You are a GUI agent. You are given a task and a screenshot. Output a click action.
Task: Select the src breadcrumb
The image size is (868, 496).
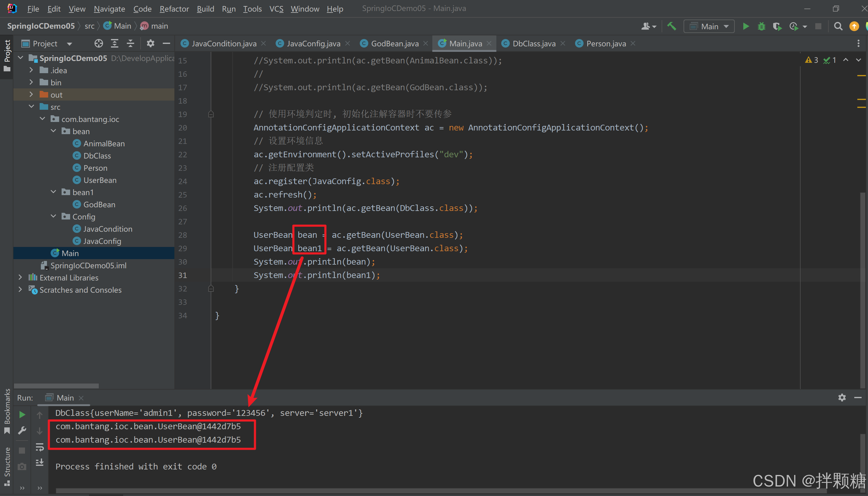[89, 26]
